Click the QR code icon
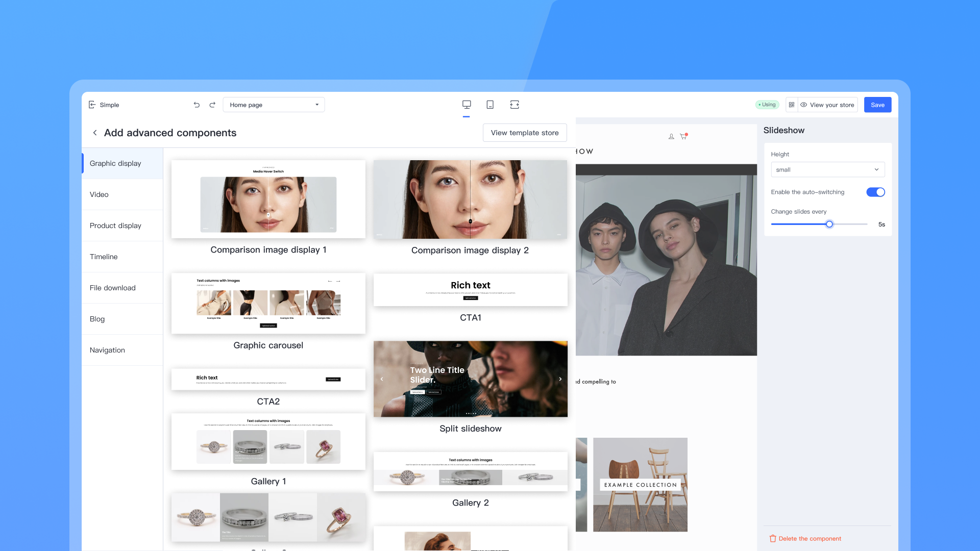This screenshot has width=980, height=551. [x=792, y=105]
